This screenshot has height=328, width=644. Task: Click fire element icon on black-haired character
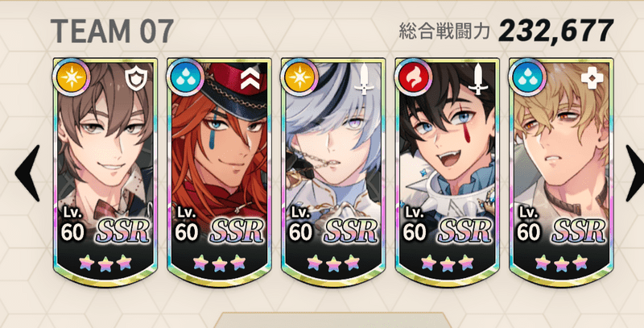414,77
